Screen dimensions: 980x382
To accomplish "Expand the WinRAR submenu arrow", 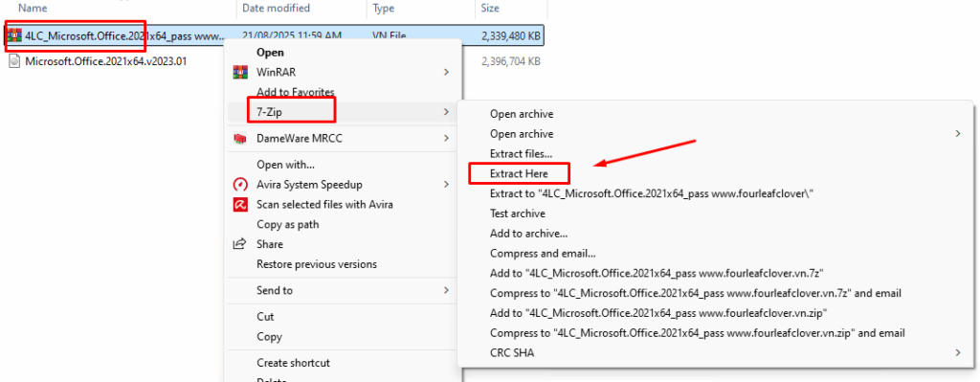I will [x=446, y=72].
